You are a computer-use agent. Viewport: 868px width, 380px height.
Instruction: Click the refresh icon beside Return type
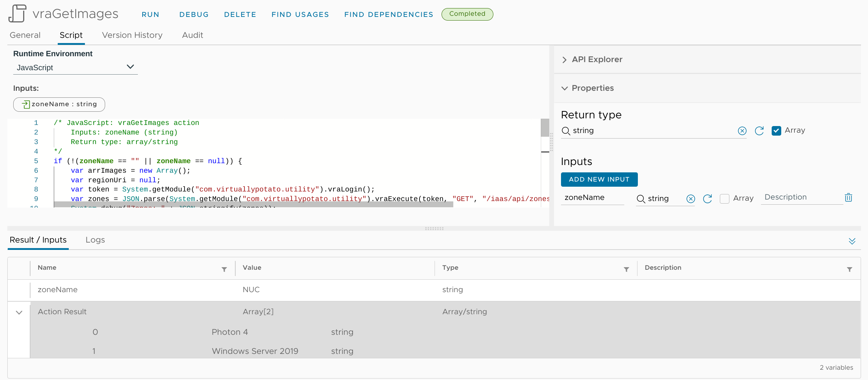(x=759, y=131)
